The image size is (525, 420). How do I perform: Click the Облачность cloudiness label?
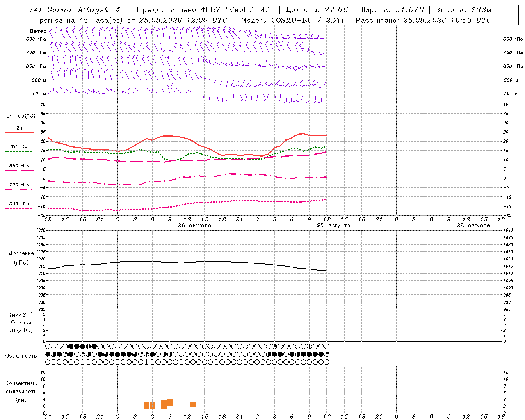[21, 356]
